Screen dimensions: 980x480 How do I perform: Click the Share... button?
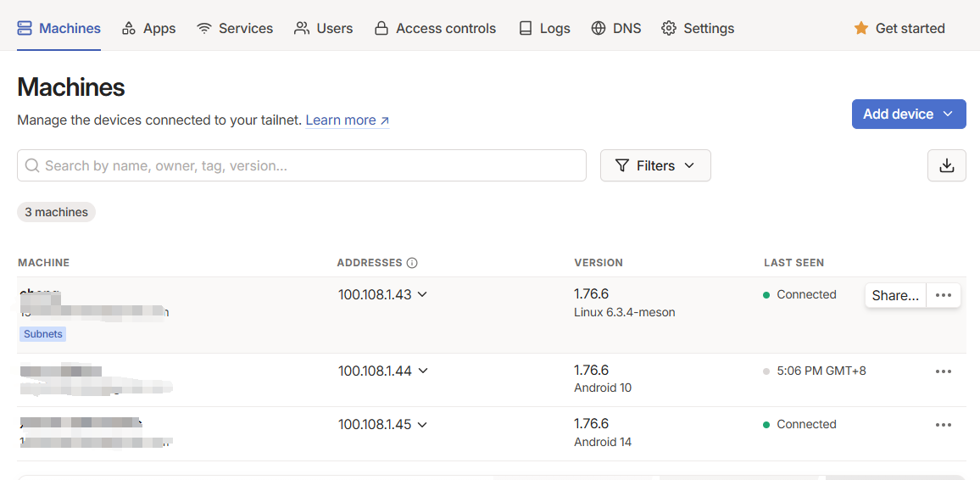[895, 295]
